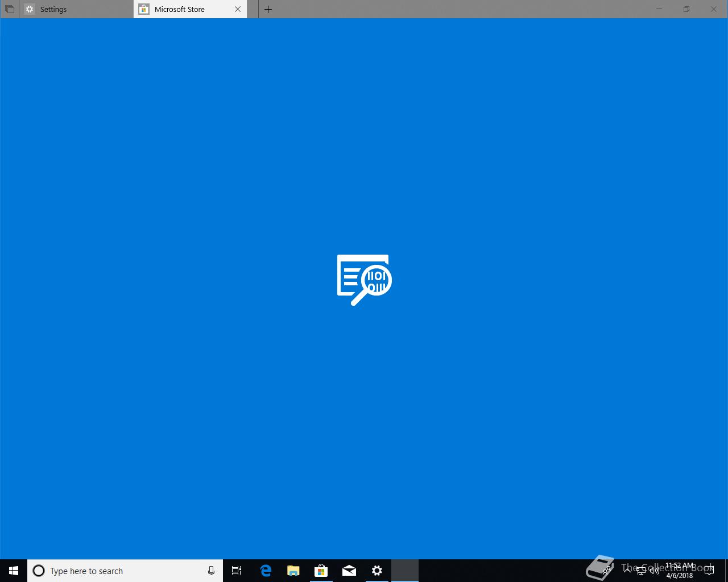Image resolution: width=728 pixels, height=582 pixels.
Task: Show hidden system tray icons
Action: (x=627, y=571)
